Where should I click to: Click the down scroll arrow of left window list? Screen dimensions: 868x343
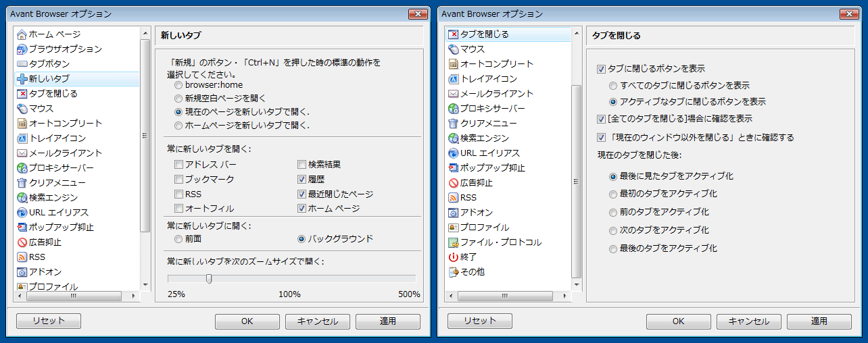[x=145, y=285]
